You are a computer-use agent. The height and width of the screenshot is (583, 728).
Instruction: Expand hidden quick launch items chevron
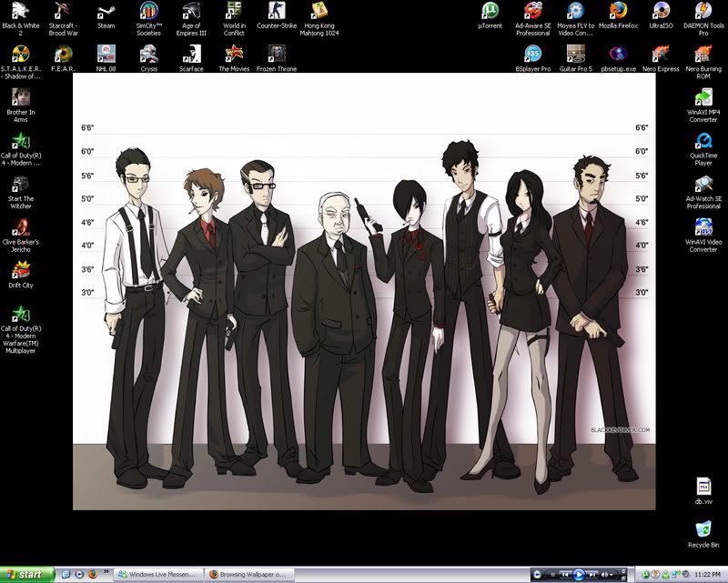pyautogui.click(x=106, y=571)
